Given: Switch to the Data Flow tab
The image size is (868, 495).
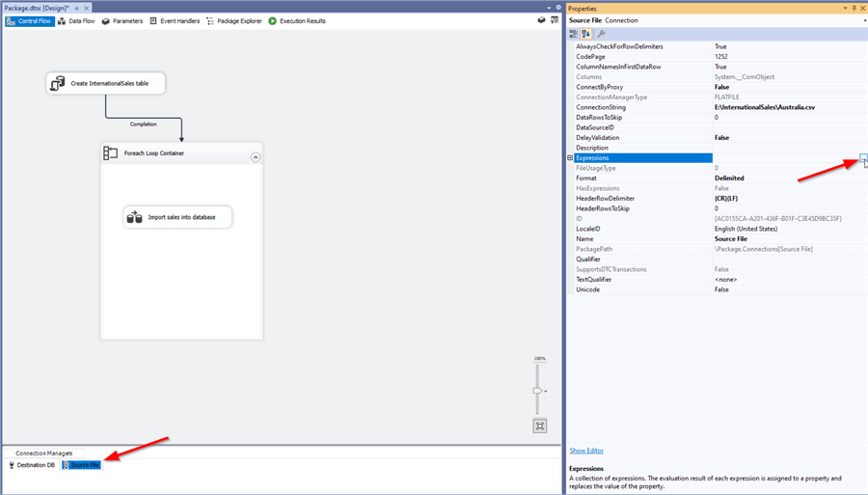Looking at the screenshot, I should click(76, 20).
